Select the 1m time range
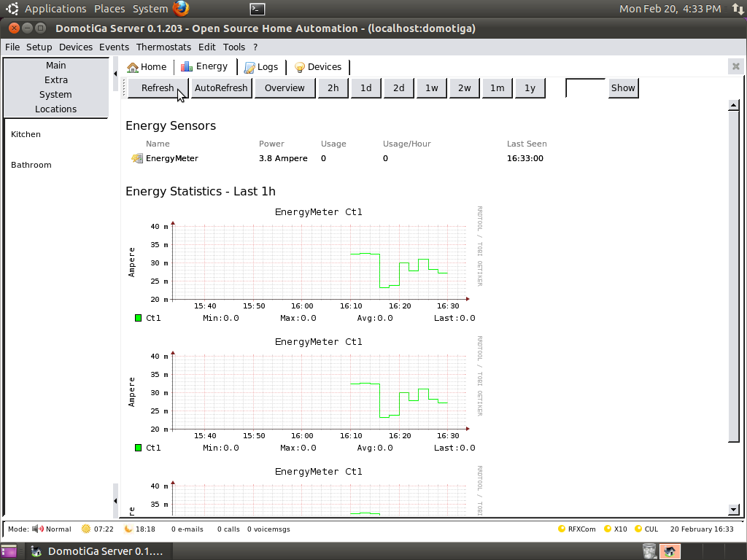Image resolution: width=747 pixels, height=560 pixels. (x=498, y=88)
